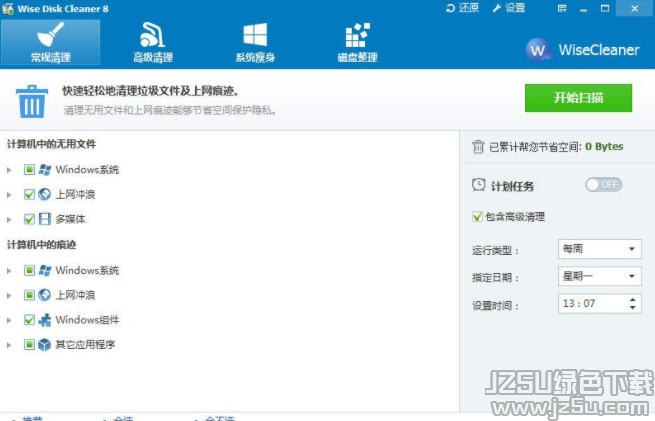The height and width of the screenshot is (421, 655).
Task: Click the 快速轻松地清理垃圾文件及上网痕迹 headline
Action: point(150,91)
